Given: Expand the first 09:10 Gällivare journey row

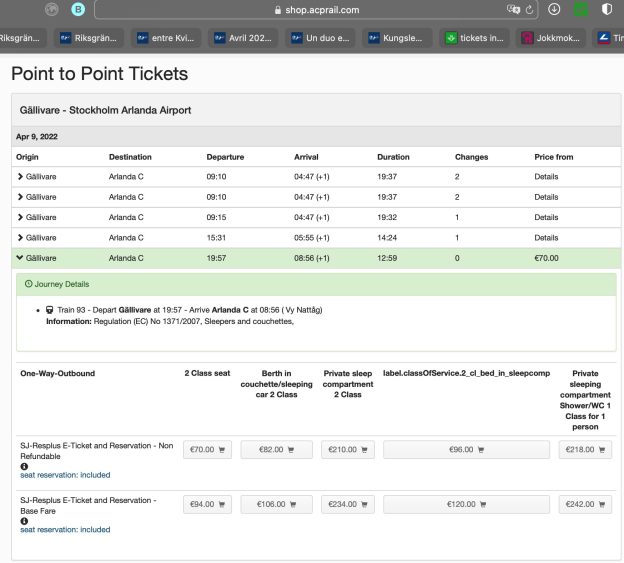Looking at the screenshot, I should click(20, 176).
